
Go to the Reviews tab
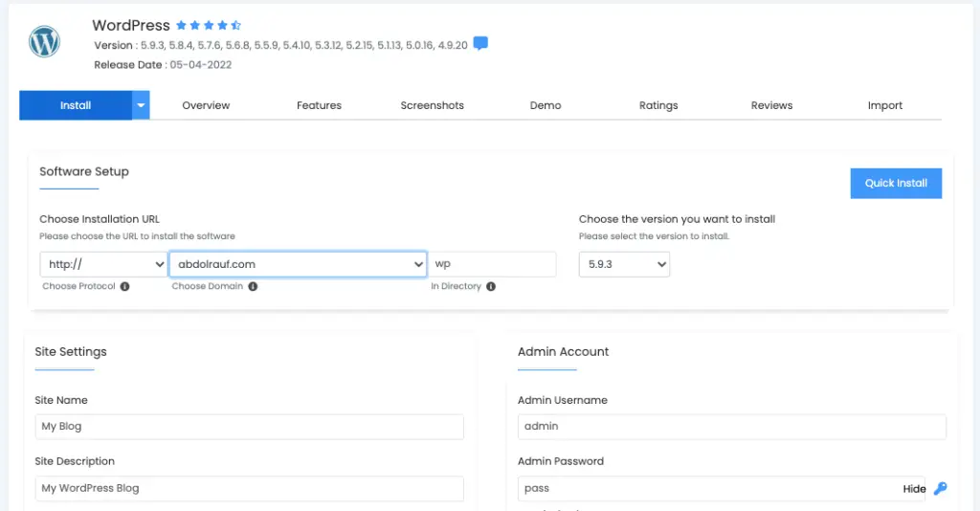tap(772, 105)
